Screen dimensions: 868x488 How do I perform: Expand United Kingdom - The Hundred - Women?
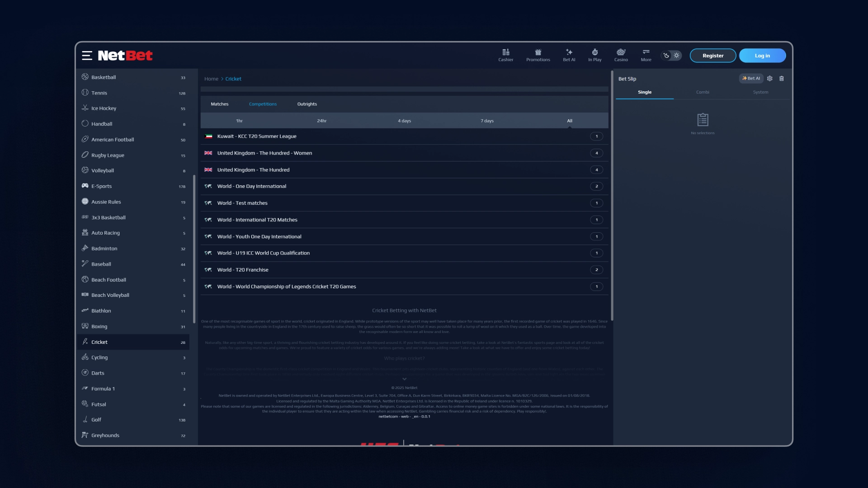tap(404, 153)
